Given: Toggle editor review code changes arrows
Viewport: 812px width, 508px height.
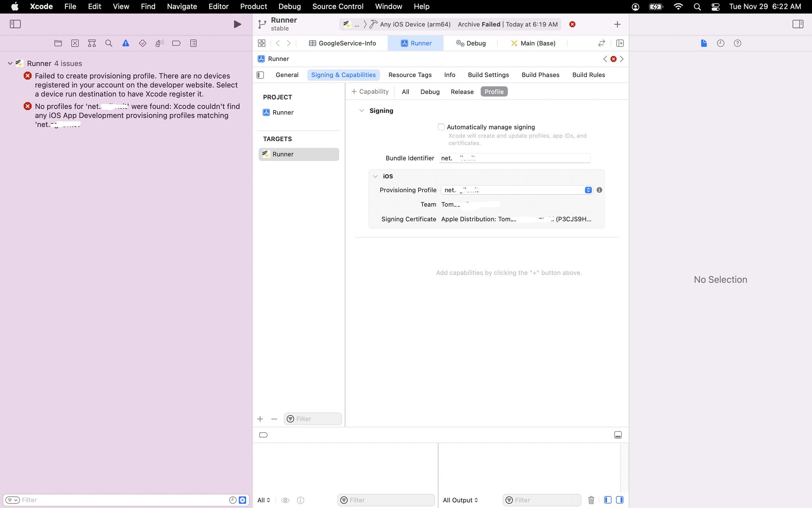Looking at the screenshot, I should click(x=601, y=43).
